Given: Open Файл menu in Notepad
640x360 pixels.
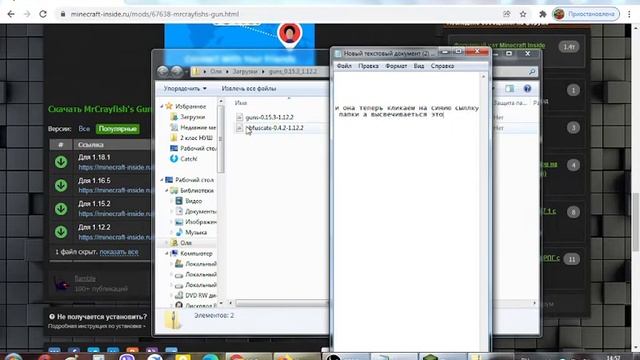Looking at the screenshot, I should [344, 66].
